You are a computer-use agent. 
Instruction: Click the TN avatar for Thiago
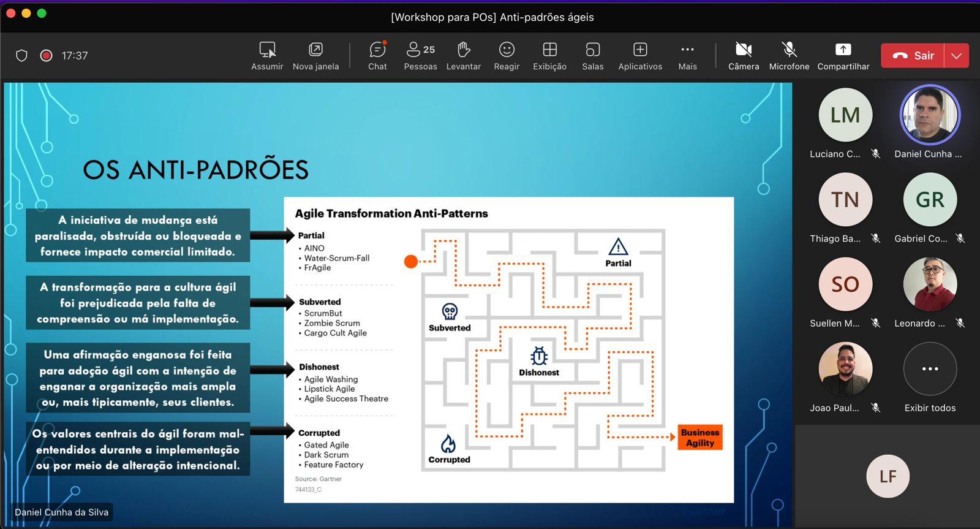click(x=845, y=200)
